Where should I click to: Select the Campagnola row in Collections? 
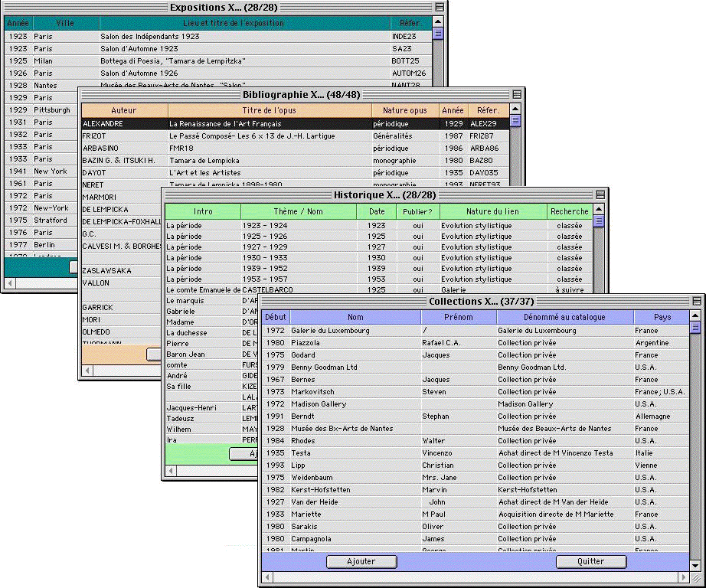476,539
